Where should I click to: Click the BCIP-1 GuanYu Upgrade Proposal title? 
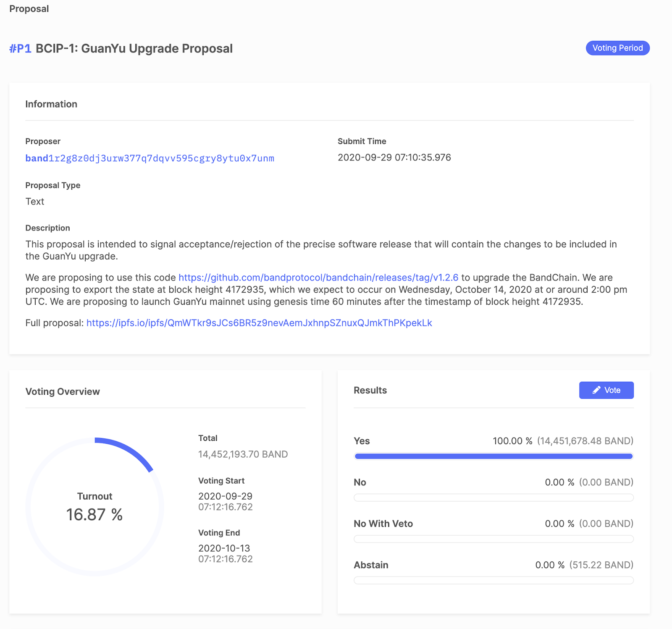[134, 49]
